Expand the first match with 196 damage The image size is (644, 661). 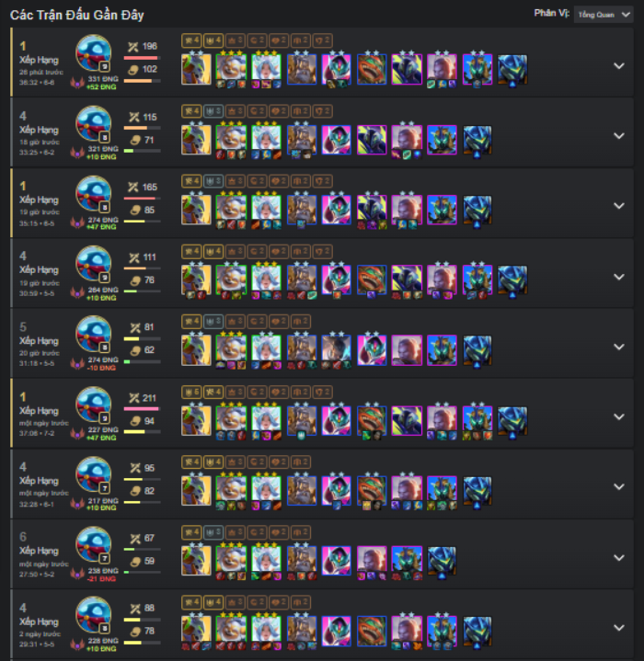[x=618, y=66]
